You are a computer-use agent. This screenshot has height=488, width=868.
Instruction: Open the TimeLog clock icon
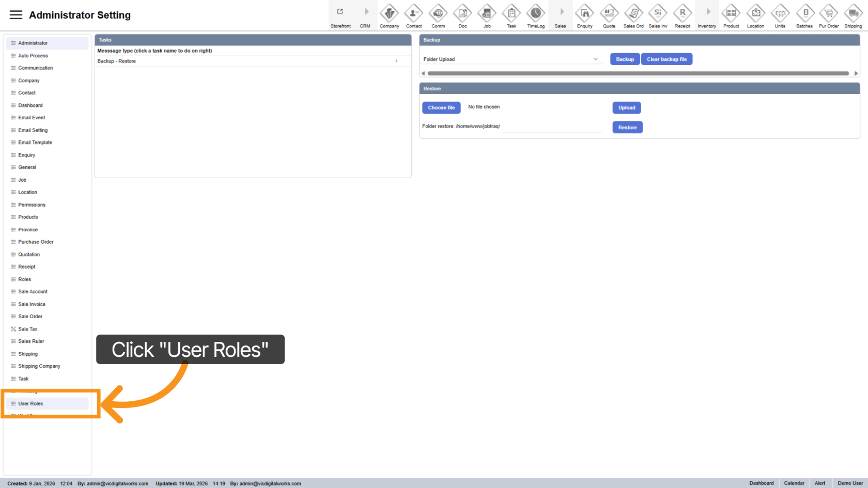[536, 13]
